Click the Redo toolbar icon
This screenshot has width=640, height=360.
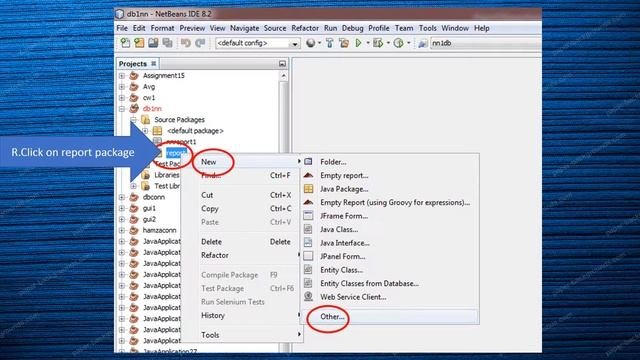pos(200,43)
